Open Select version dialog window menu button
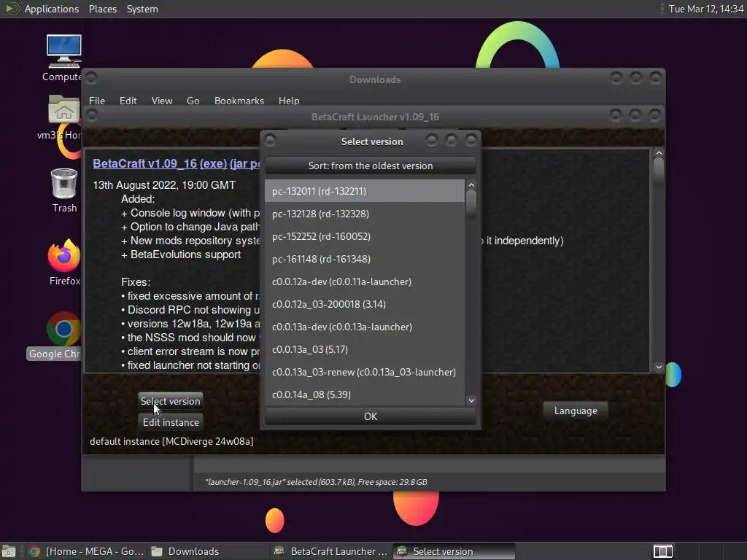747x560 pixels. click(270, 140)
